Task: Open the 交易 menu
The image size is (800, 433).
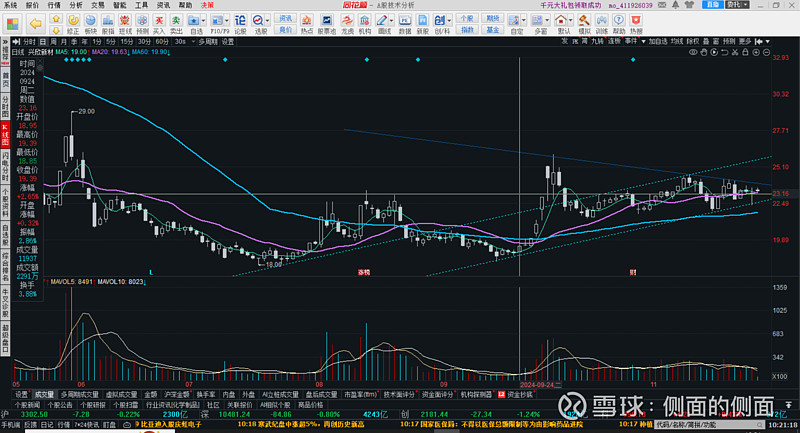Action: click(x=98, y=5)
